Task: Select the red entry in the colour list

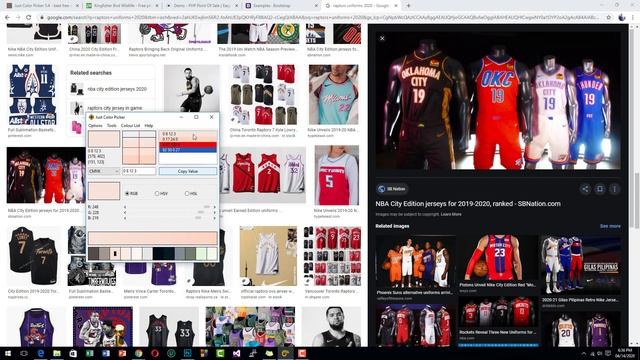Action: [188, 144]
